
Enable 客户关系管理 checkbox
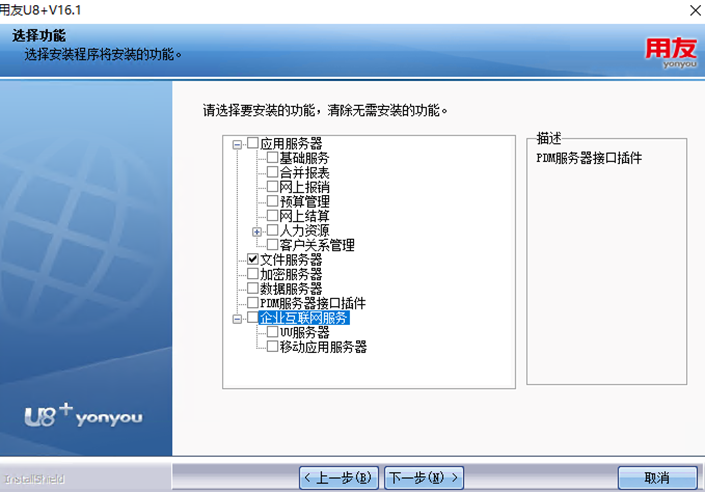(x=272, y=245)
